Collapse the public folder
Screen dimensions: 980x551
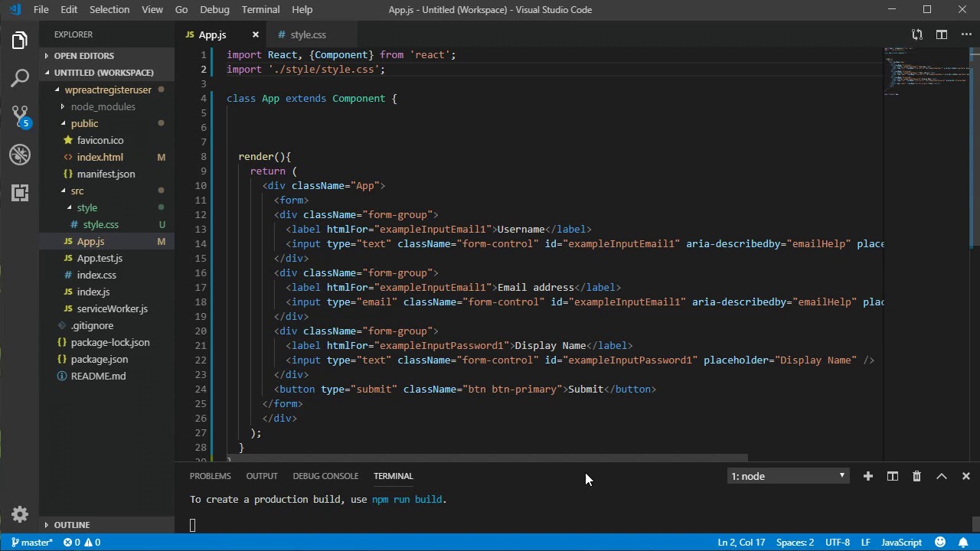84,123
